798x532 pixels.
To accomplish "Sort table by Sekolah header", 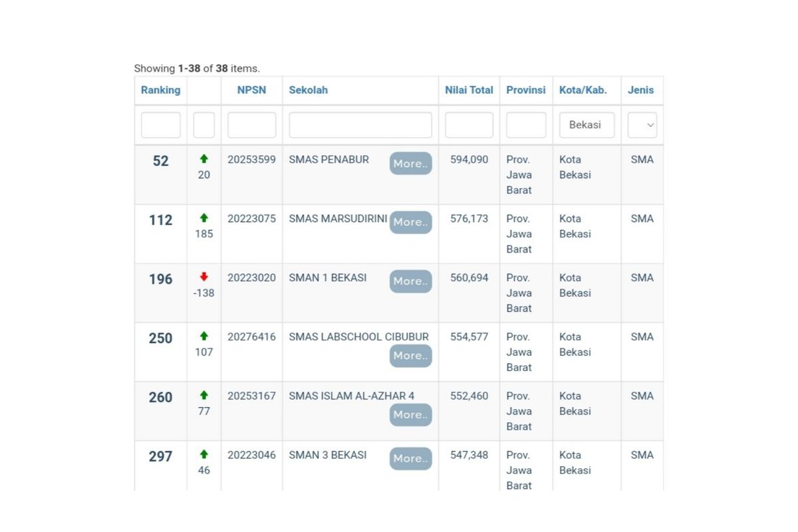I will coord(308,90).
